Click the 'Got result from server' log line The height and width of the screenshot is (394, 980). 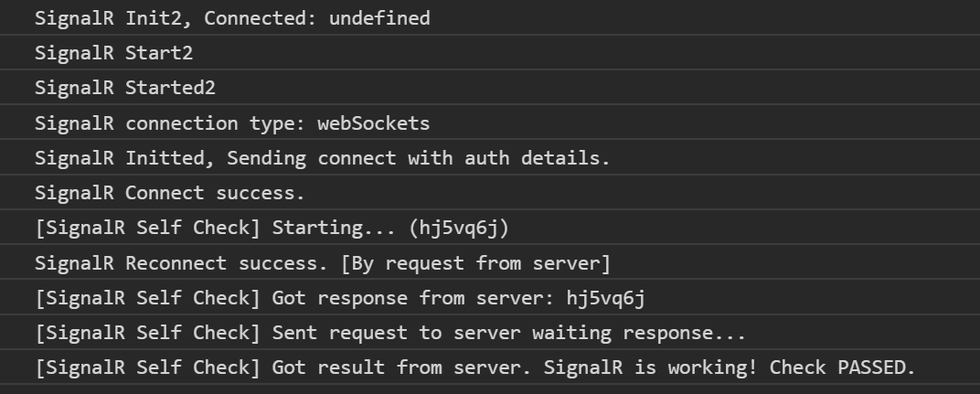coord(475,368)
